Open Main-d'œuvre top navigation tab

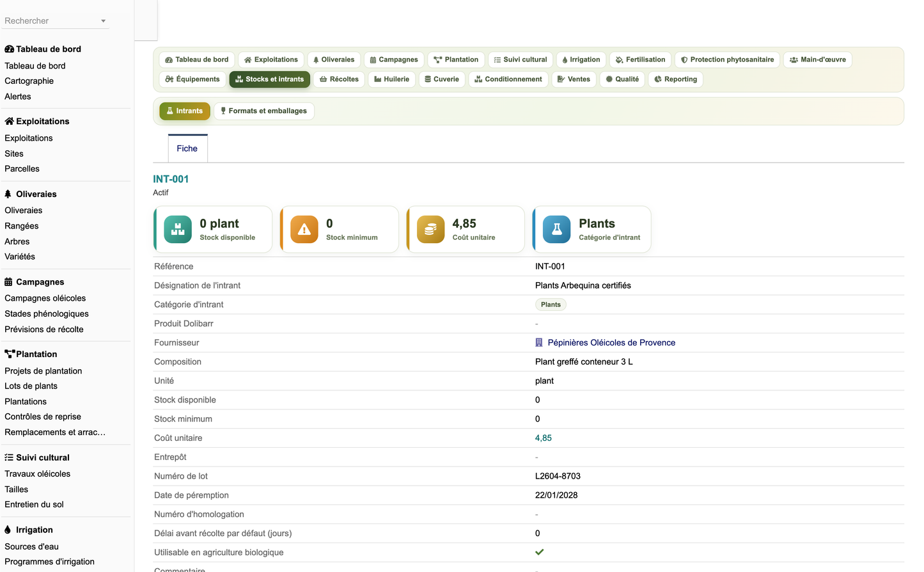coord(818,60)
